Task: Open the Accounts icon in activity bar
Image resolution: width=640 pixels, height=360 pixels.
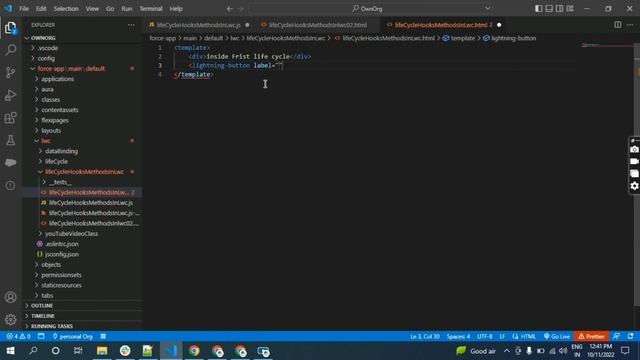Action: (x=11, y=297)
